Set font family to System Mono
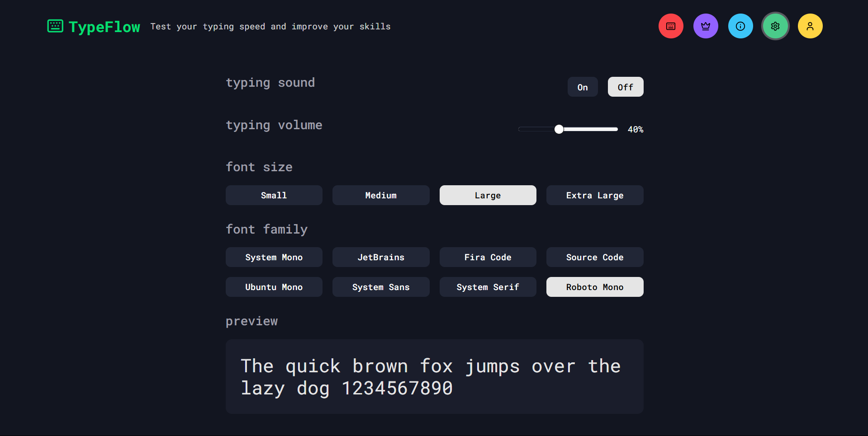This screenshot has height=436, width=868. pyautogui.click(x=274, y=257)
